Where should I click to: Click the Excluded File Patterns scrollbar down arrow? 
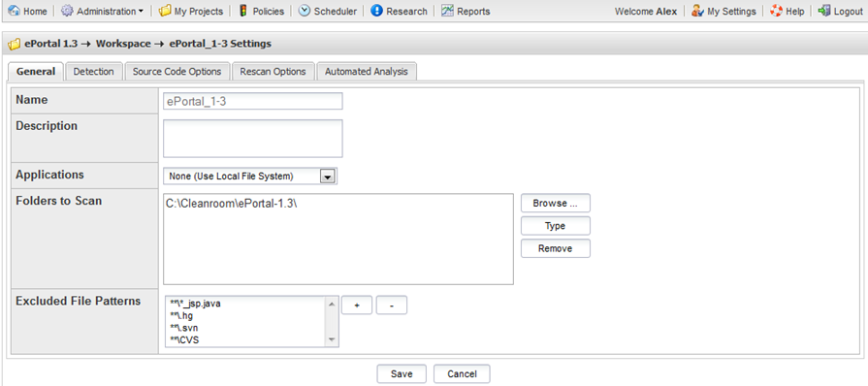(332, 339)
